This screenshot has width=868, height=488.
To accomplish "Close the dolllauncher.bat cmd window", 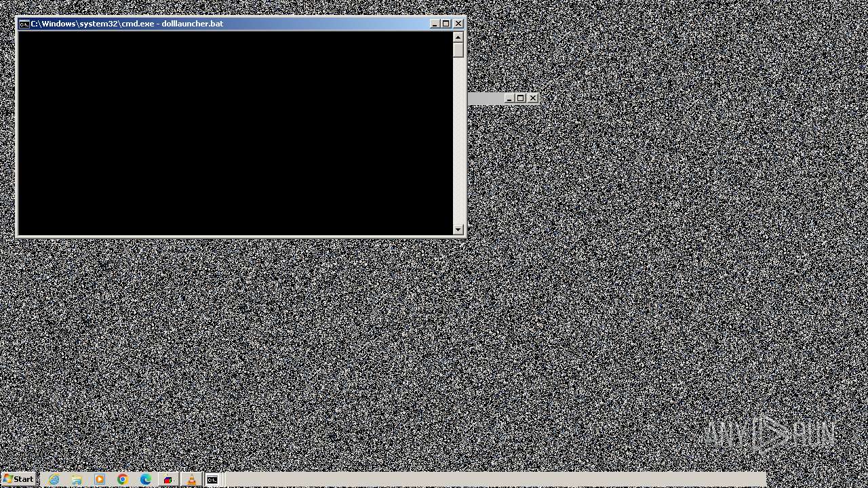I will click(x=458, y=24).
